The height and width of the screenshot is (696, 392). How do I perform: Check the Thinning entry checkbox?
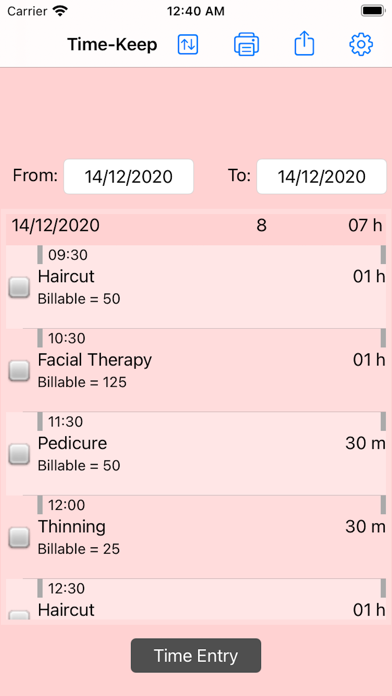coord(19,538)
